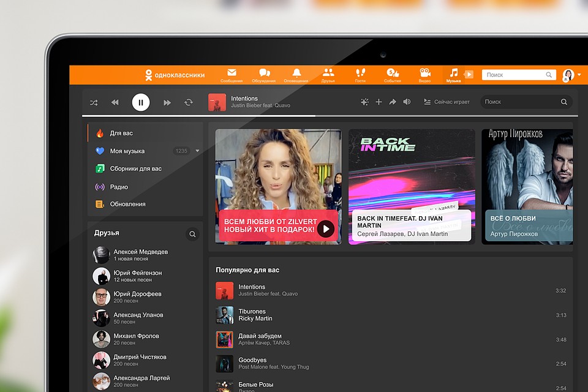This screenshot has width=588, height=392.
Task: Play Белые Розы track
Action: (391, 386)
